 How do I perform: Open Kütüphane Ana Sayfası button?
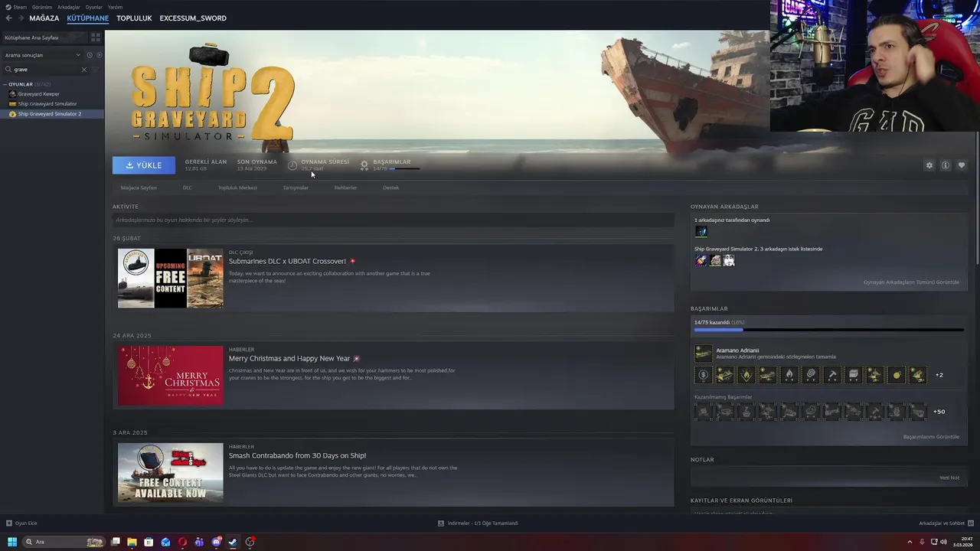click(x=44, y=37)
